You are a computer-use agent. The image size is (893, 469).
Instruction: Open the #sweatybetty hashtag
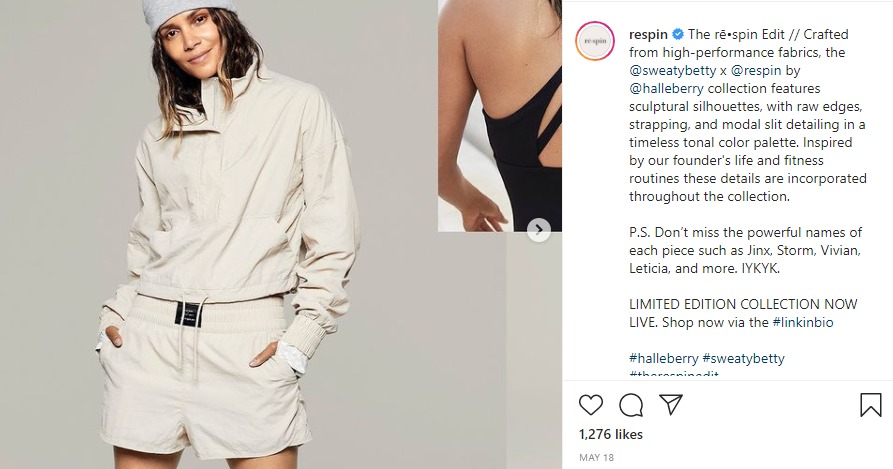tap(743, 358)
